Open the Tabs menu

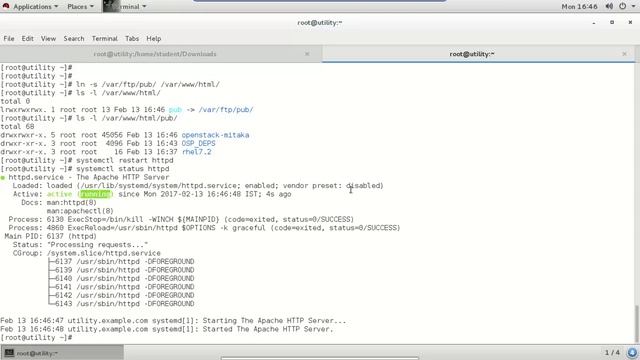132,38
